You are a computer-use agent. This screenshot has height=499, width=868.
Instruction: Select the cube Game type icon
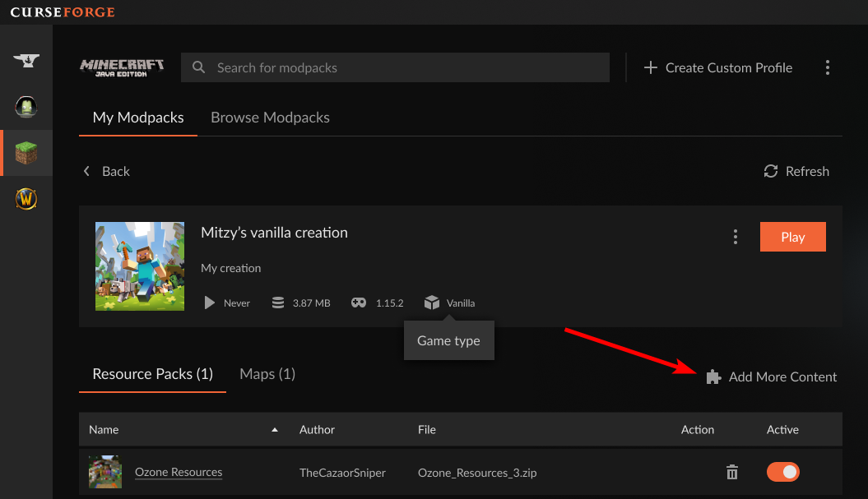tap(432, 302)
